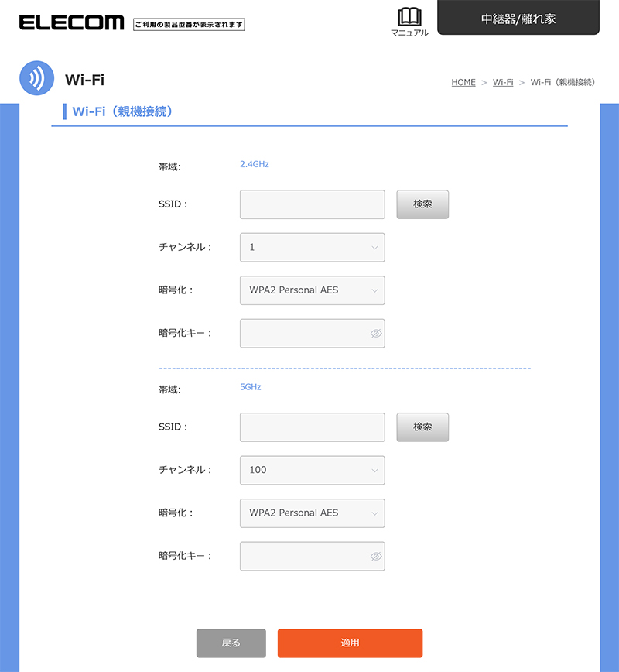The image size is (619, 672).
Task: Click the ELECOM logo
Action: 71,22
